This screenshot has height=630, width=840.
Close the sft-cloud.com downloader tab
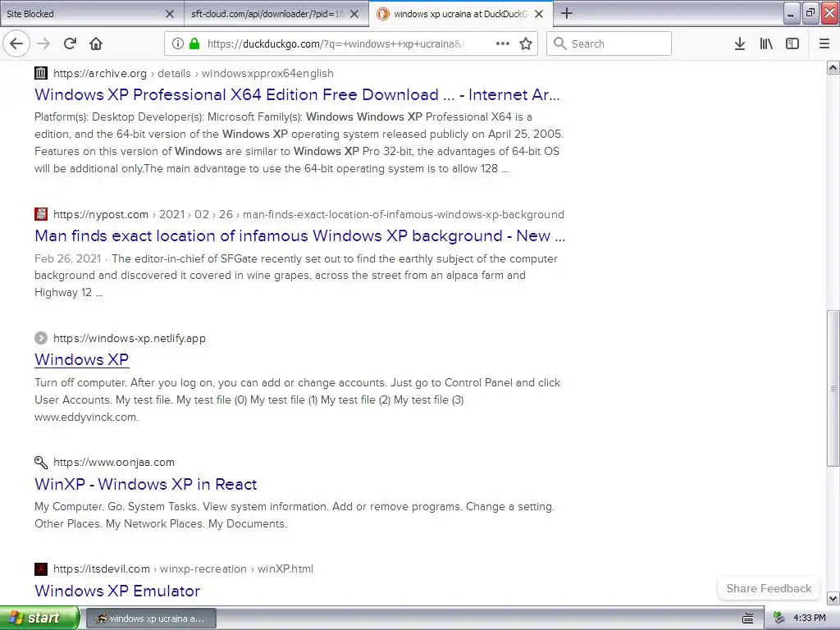354,14
